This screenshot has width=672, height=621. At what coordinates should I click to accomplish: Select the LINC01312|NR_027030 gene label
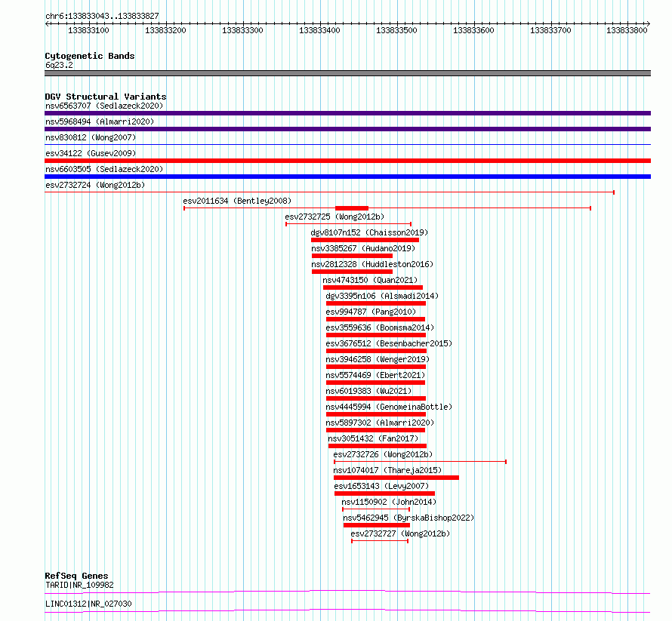point(88,604)
